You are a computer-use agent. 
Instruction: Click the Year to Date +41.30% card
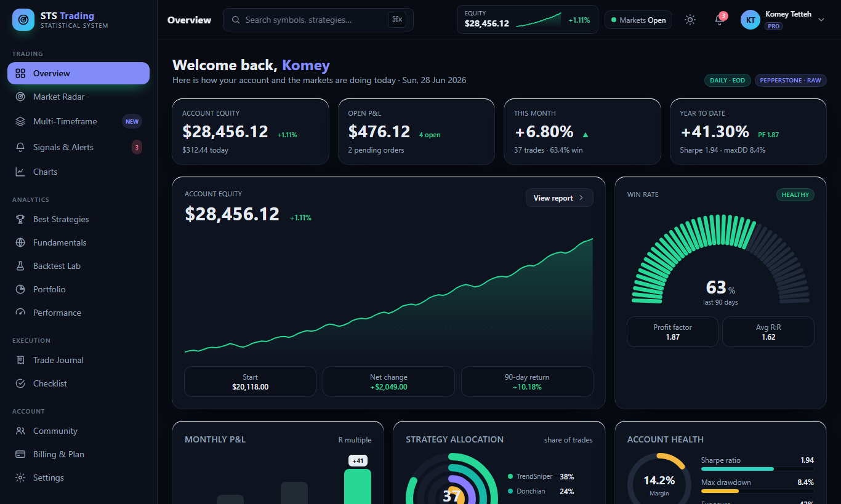748,132
